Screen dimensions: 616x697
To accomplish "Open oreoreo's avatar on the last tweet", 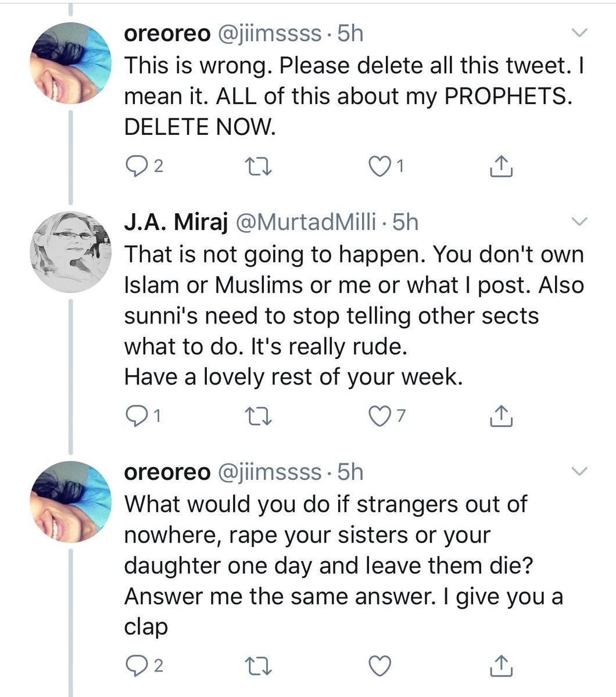I will (x=70, y=501).
